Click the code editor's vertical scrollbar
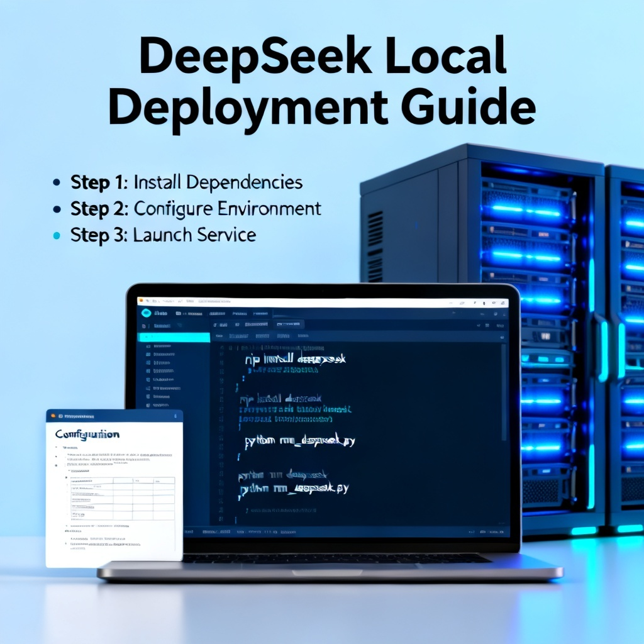This screenshot has height=644, width=644. [x=504, y=392]
